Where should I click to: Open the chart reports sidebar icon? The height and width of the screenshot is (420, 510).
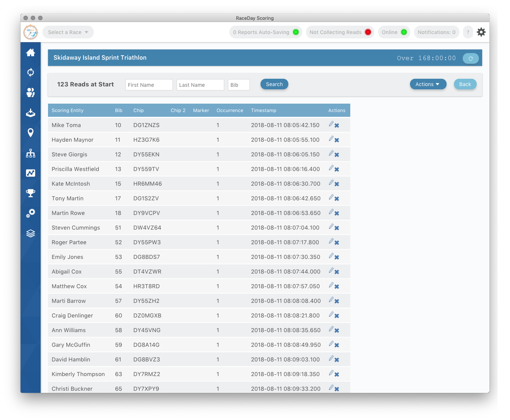point(30,173)
